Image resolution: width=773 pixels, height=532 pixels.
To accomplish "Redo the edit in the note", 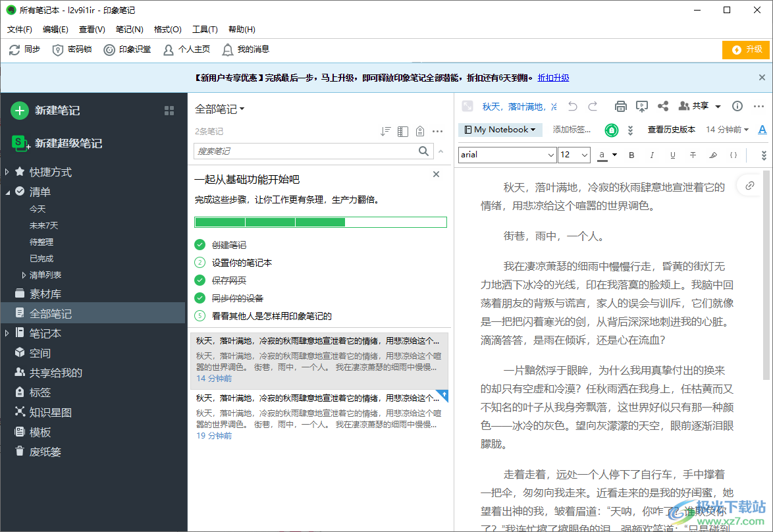I will pos(593,106).
